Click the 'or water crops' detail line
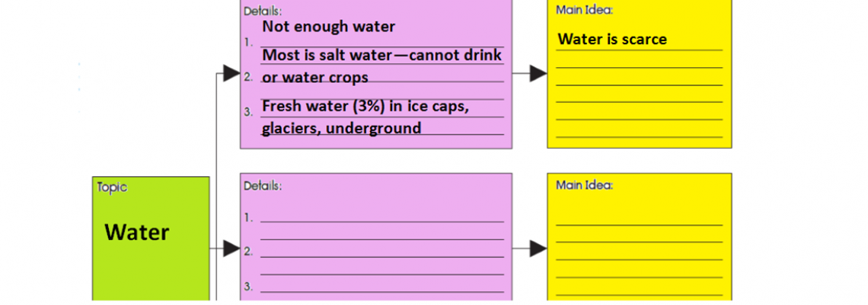The height and width of the screenshot is (305, 868). (315, 77)
